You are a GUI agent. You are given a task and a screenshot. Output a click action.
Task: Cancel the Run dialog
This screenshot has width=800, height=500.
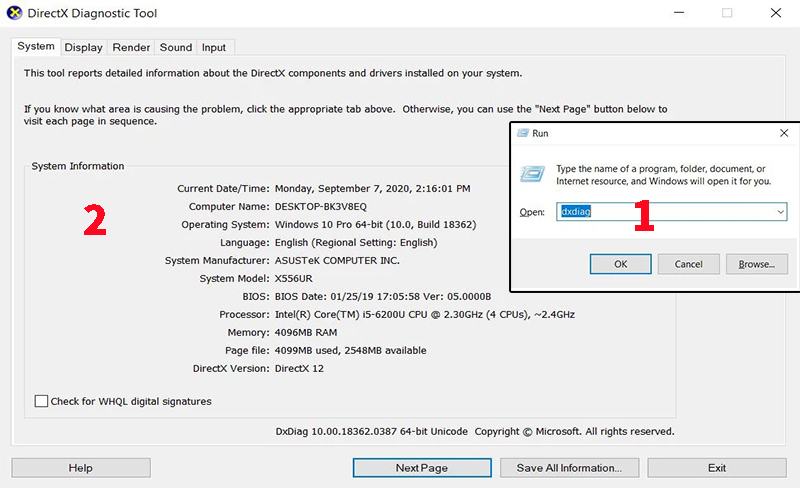[x=688, y=264]
